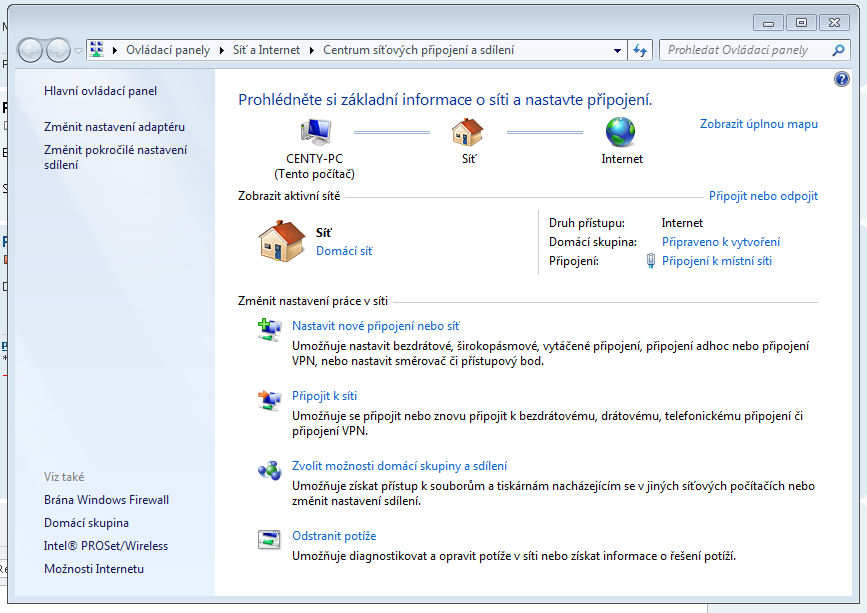Open Brána Windows Firewall

[x=107, y=500]
